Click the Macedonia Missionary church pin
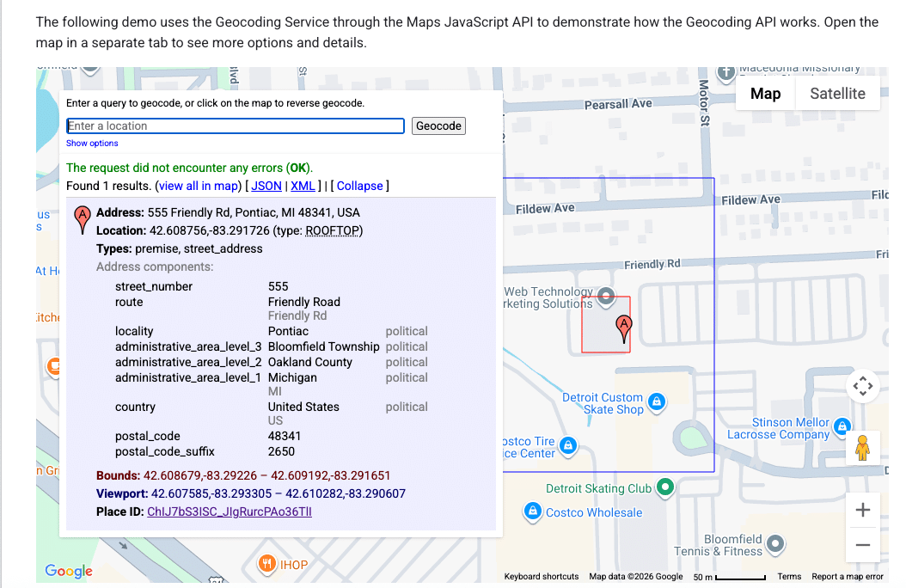The width and height of the screenshot is (906, 588). [x=725, y=73]
